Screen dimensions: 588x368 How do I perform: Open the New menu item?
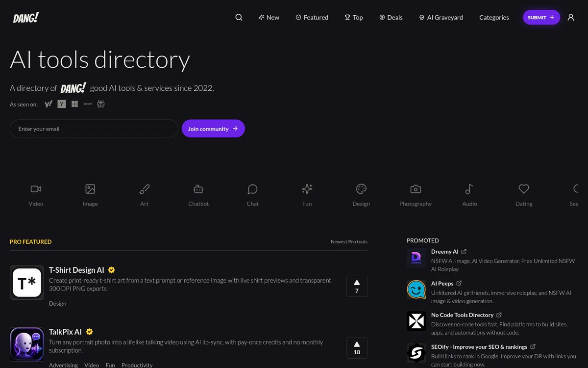click(269, 17)
